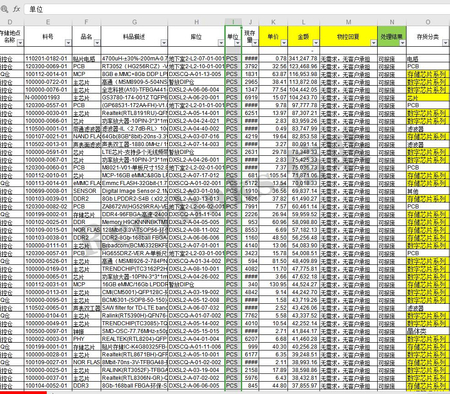Select cell with part number 110201-0182-01
Viewport: 450px width, 394px height.
pos(48,59)
